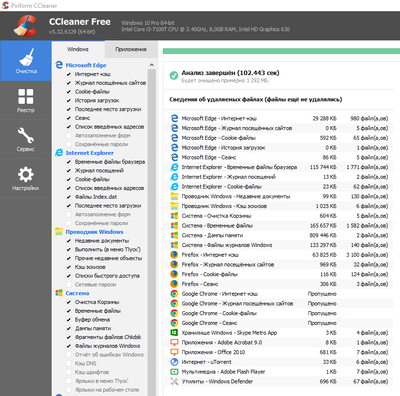The width and height of the screenshot is (400, 396).
Task: Click the Skype Metro App store icon
Action: [x=174, y=333]
